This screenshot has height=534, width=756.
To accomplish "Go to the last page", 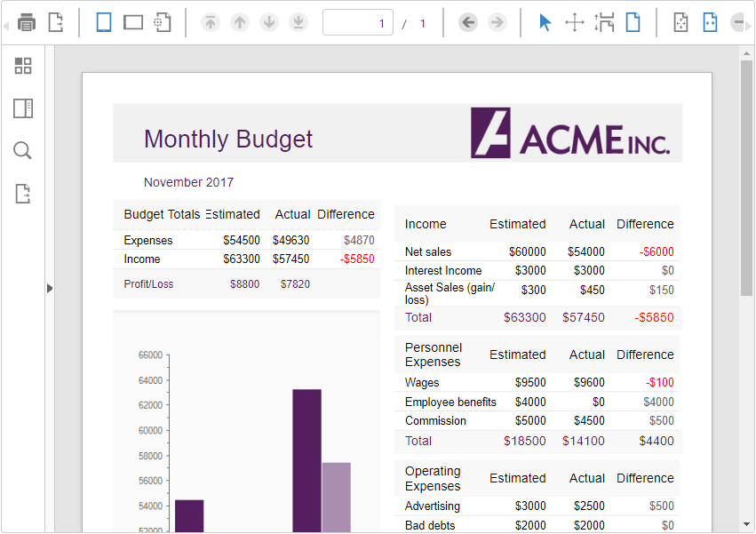I will point(298,23).
